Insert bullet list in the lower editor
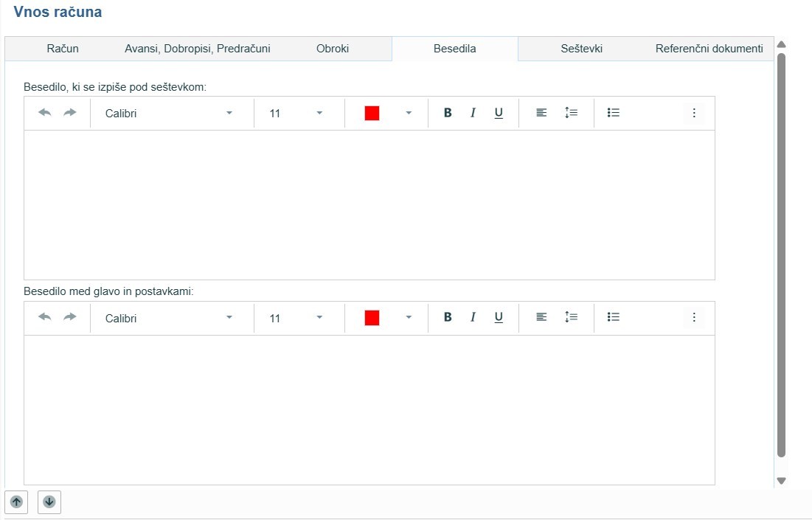The height and width of the screenshot is (520, 812). [613, 318]
